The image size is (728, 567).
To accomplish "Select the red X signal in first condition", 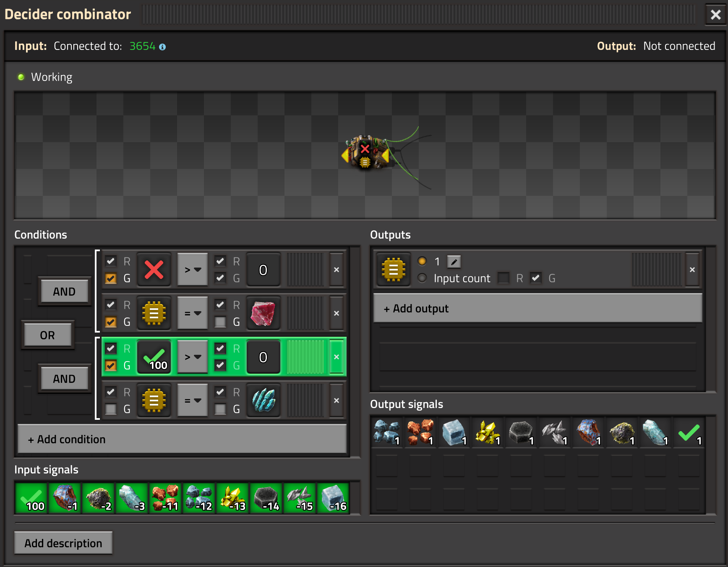I will point(154,270).
